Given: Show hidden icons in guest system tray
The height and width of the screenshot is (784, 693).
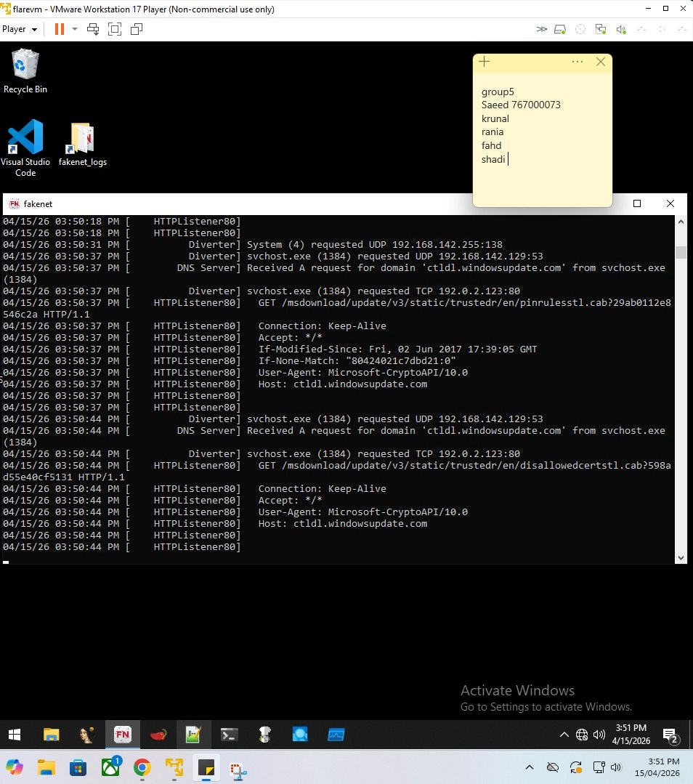Looking at the screenshot, I should [x=564, y=735].
